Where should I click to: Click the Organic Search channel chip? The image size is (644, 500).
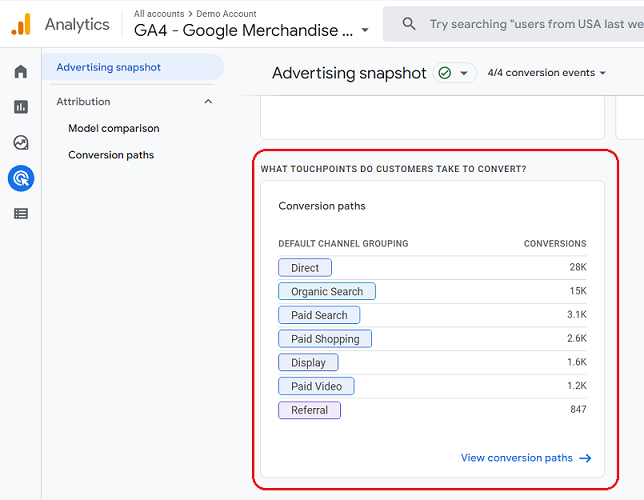pyautogui.click(x=327, y=291)
